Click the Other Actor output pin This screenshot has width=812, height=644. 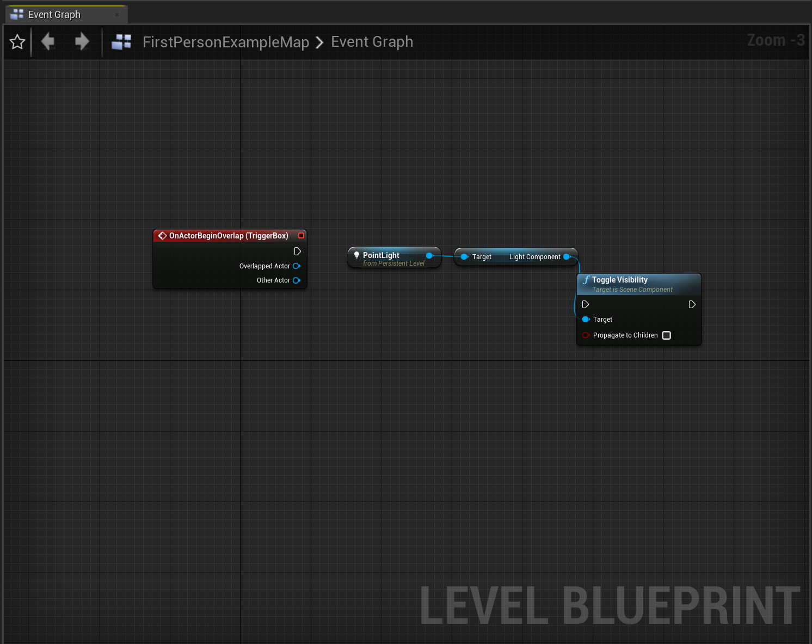pos(297,280)
